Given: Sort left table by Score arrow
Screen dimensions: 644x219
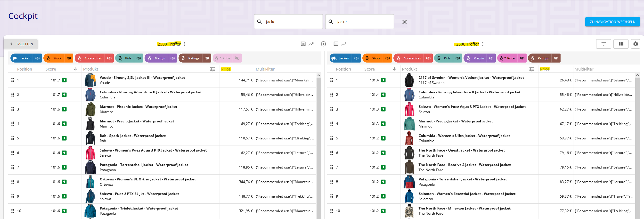Looking at the screenshot, I should (75, 69).
